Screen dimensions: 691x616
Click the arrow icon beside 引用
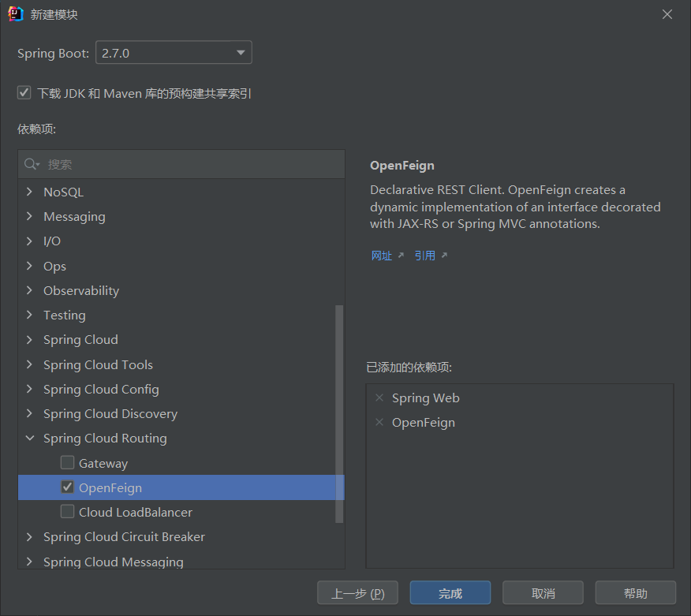(x=444, y=255)
